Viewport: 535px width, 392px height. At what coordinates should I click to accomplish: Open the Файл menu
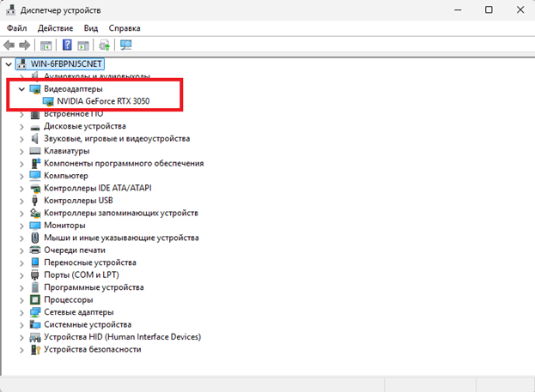pos(16,28)
